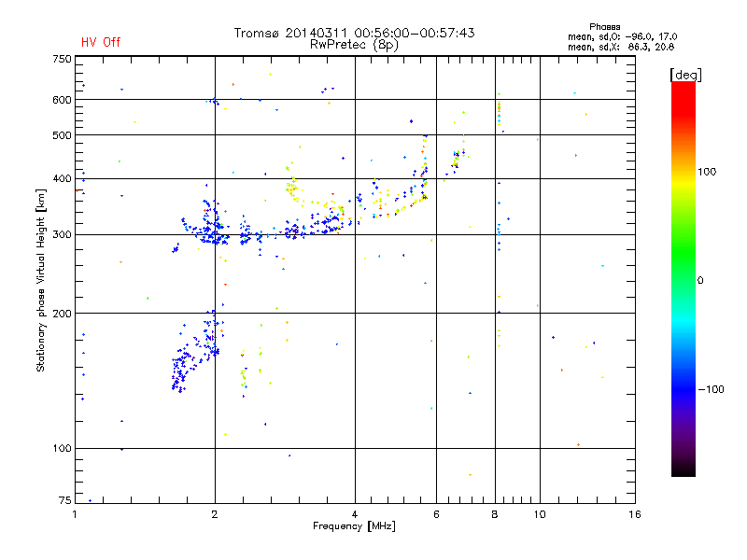
Task: Click the colorbar label '100'
Action: pos(707,172)
